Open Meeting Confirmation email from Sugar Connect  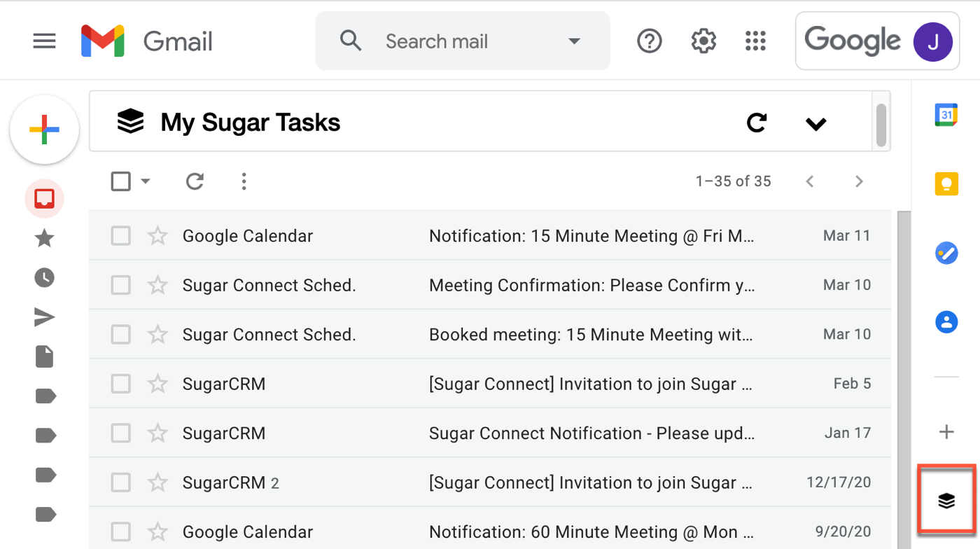click(591, 285)
